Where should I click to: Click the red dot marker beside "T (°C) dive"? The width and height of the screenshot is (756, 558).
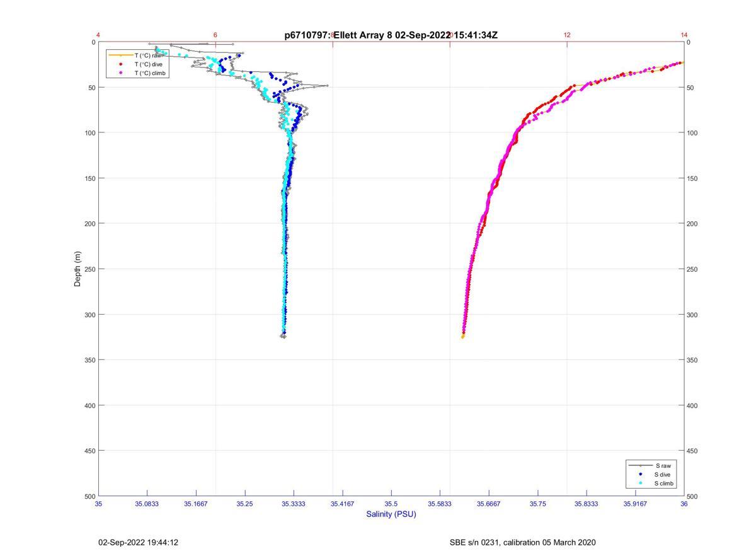coord(120,64)
